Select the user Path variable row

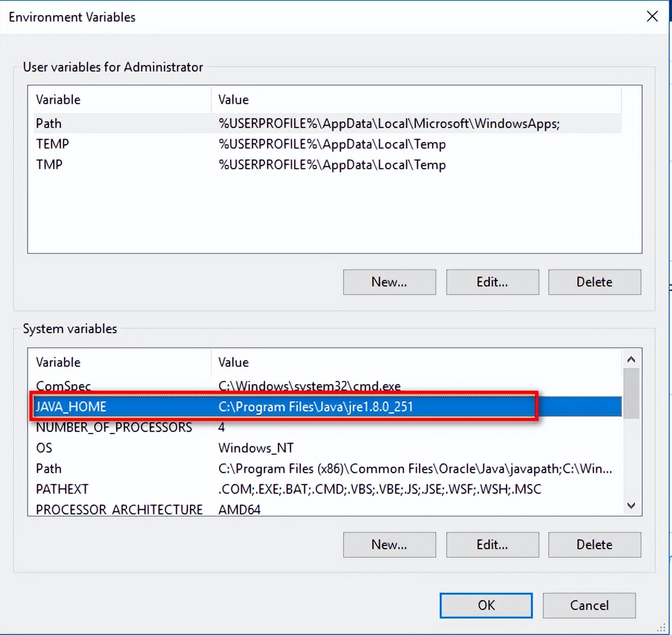[327, 123]
